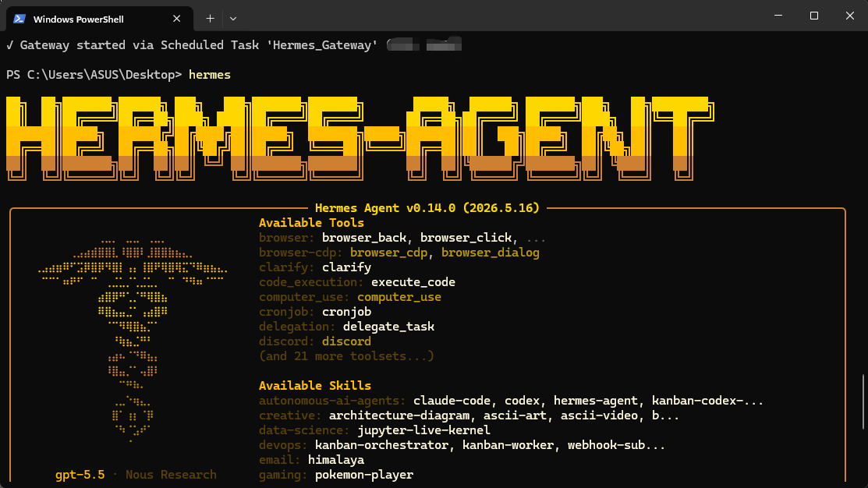Click the terminal vertical scrollbar thumb
Viewport: 868px width, 488px height.
[863, 401]
